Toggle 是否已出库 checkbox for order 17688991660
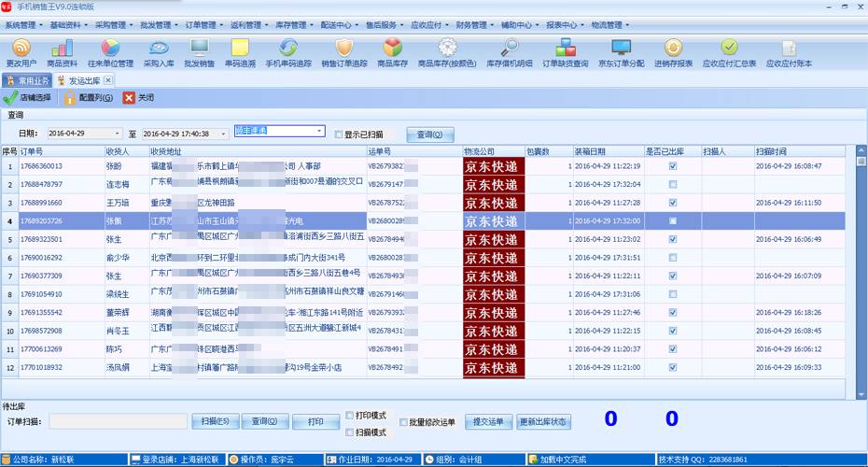This screenshot has width=868, height=467. (673, 203)
